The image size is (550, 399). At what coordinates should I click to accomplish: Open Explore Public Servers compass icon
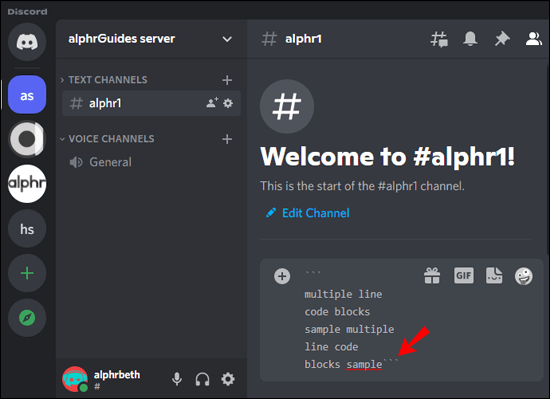27,318
